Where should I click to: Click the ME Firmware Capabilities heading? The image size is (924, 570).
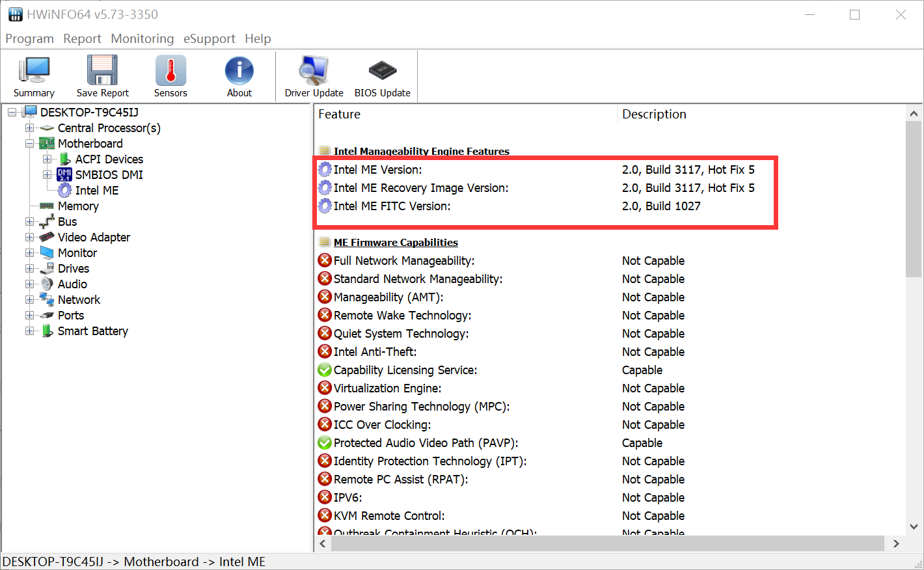(x=396, y=243)
